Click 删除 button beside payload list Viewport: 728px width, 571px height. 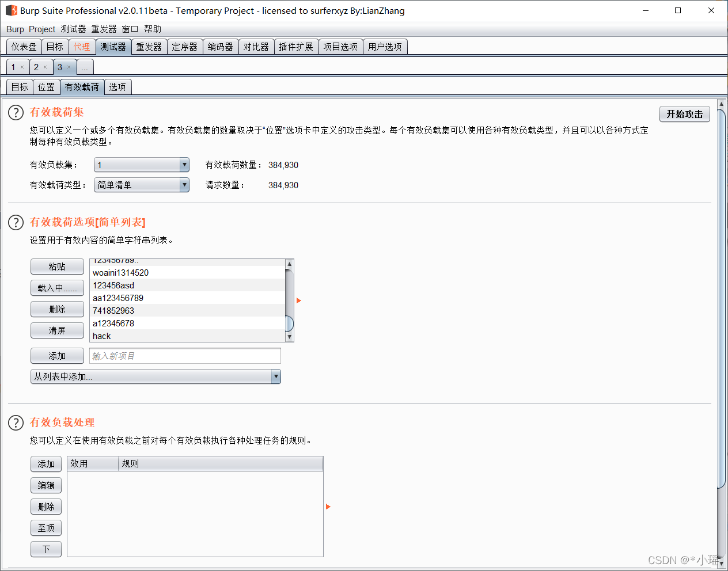(57, 309)
